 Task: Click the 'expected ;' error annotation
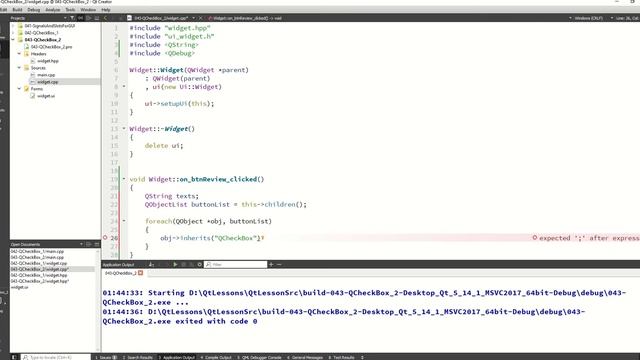(586, 238)
